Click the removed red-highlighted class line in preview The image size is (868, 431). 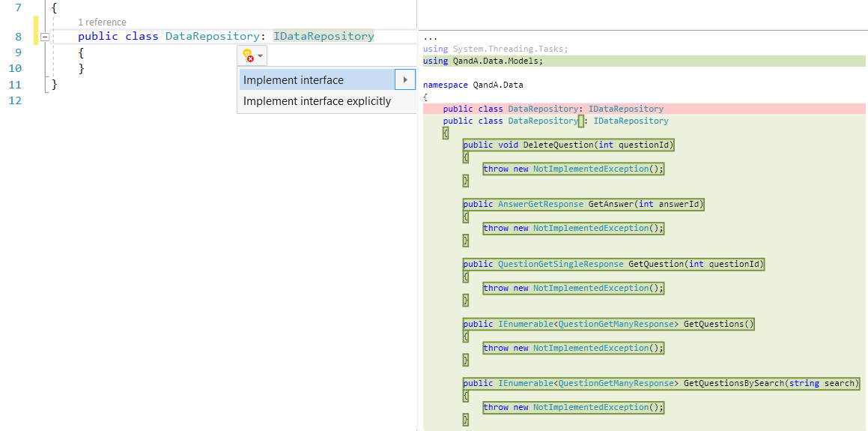tap(553, 109)
